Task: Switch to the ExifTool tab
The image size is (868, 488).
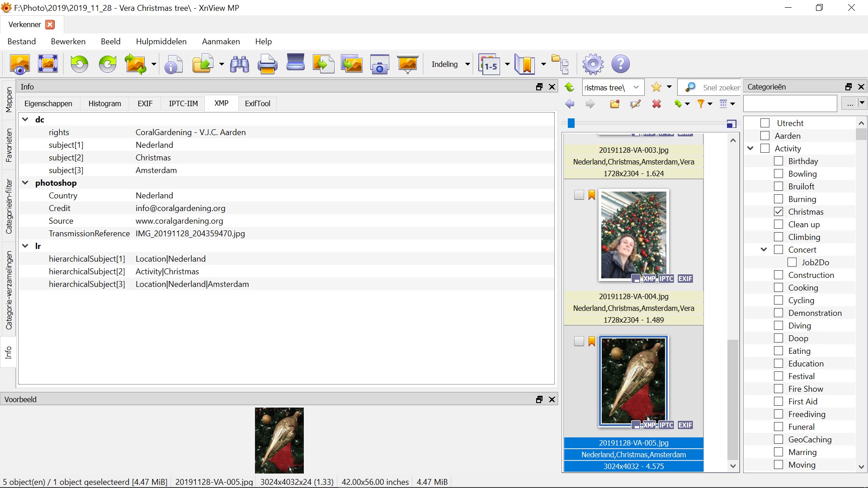Action: pos(257,103)
